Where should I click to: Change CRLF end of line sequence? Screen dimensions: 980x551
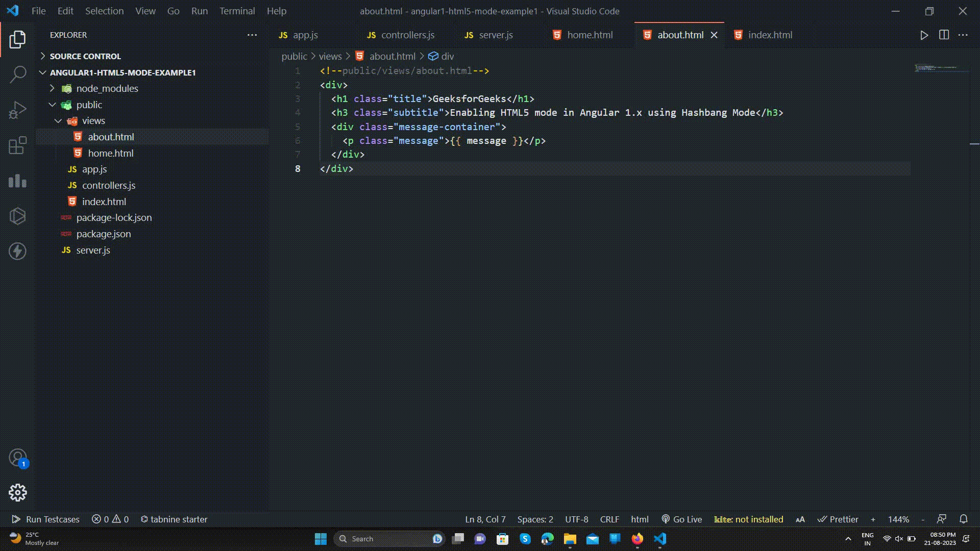(609, 519)
